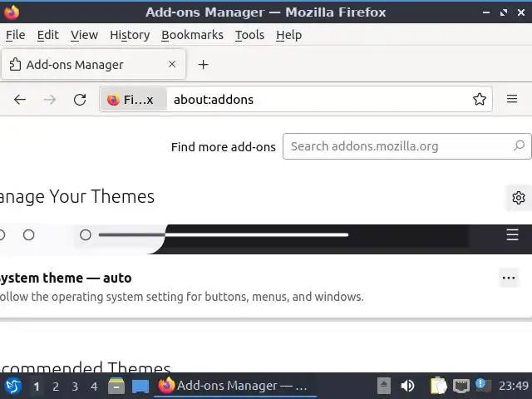This screenshot has height=399, width=532.
Task: Go back using the back arrow
Action: pos(20,100)
